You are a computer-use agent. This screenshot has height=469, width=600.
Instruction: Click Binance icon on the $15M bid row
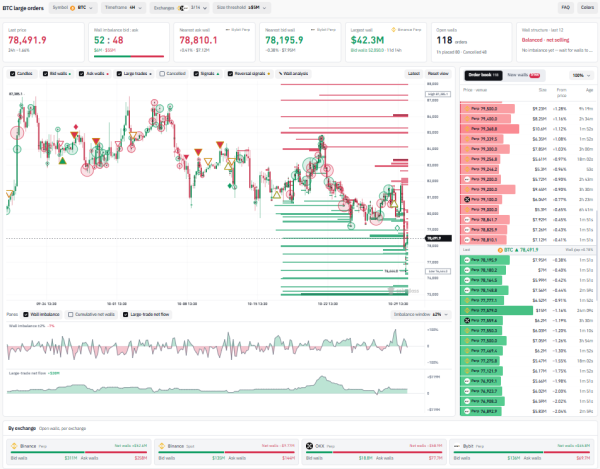click(466, 311)
